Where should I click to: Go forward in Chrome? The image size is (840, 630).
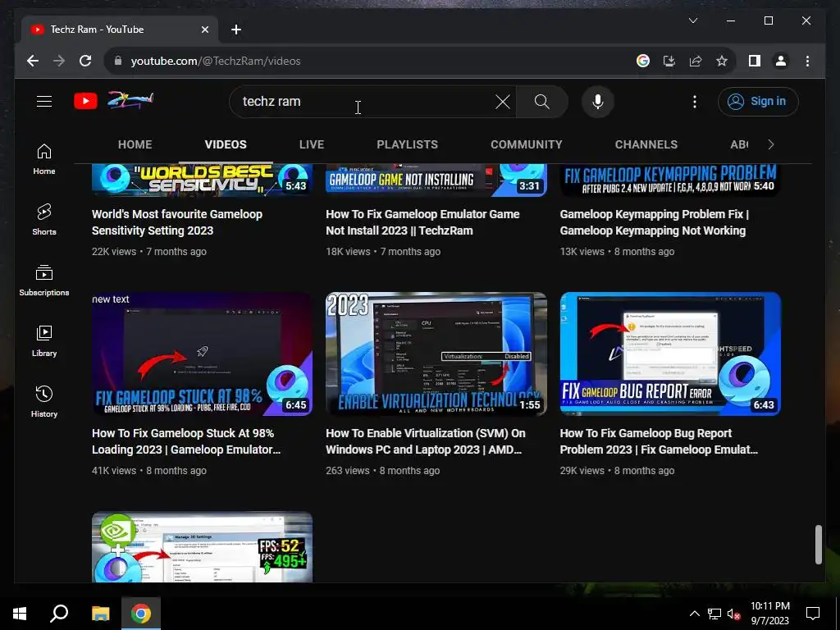coord(59,61)
